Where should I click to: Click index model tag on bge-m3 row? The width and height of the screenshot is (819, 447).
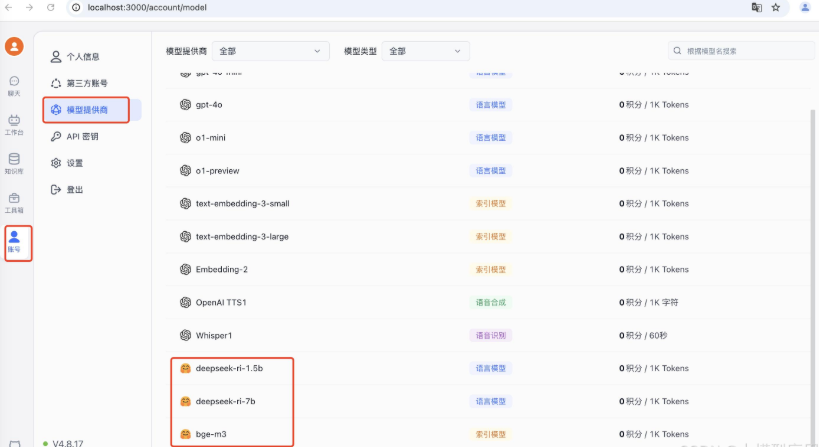(x=490, y=434)
